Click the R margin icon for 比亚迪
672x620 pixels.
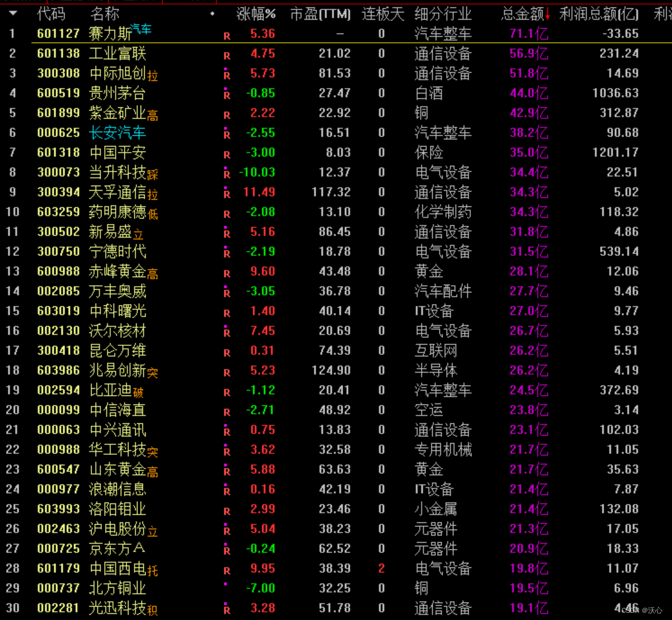point(227,393)
